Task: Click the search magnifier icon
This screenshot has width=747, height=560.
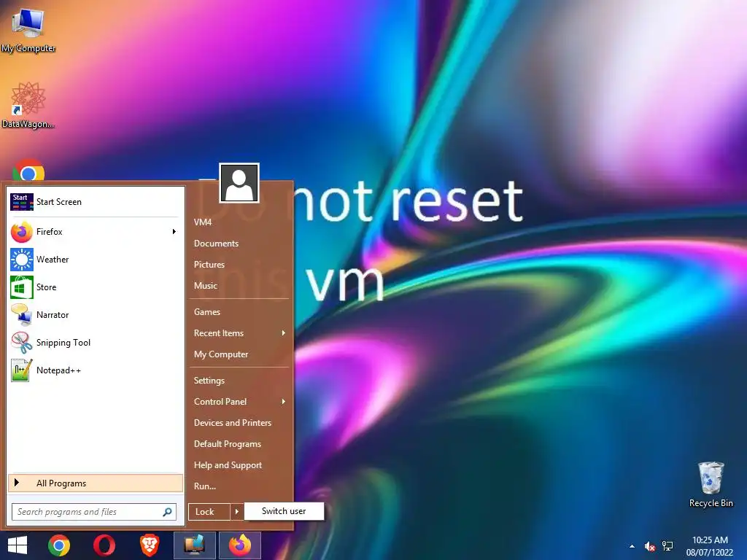Action: point(167,512)
